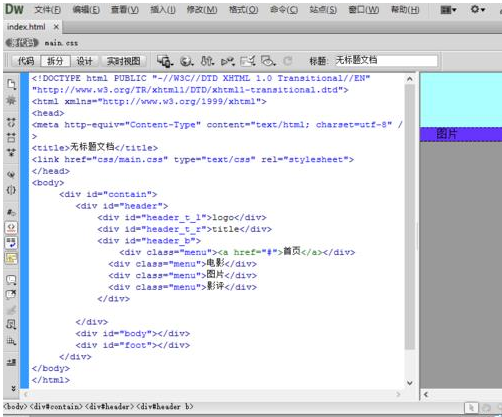This screenshot has width=502, height=417.
Task: Click the Format Source Code icon at sidebar bottom
Action: (x=11, y=362)
